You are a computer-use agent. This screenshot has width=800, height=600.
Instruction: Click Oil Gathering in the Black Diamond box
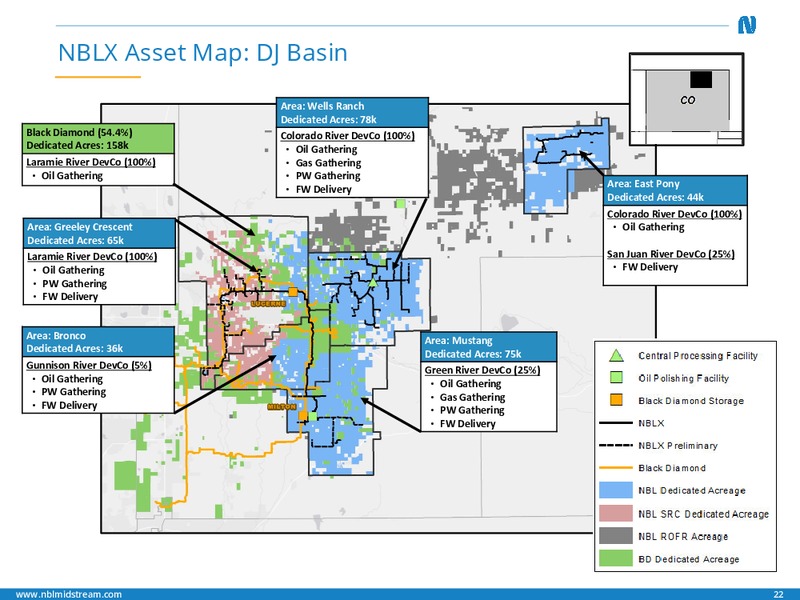point(72,176)
